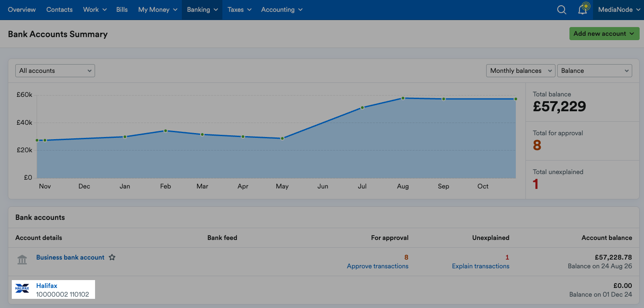Click the May data point on the chart
Viewport: 644px width, 308px height.
282,138
